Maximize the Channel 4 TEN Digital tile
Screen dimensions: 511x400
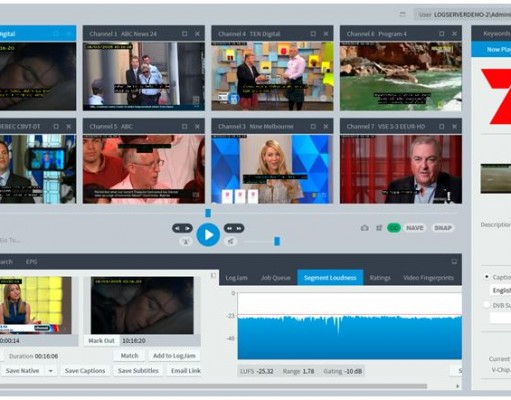(x=313, y=34)
